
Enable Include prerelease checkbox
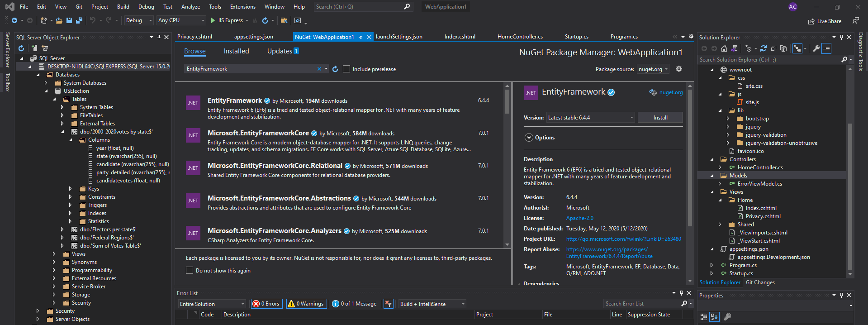coord(346,69)
